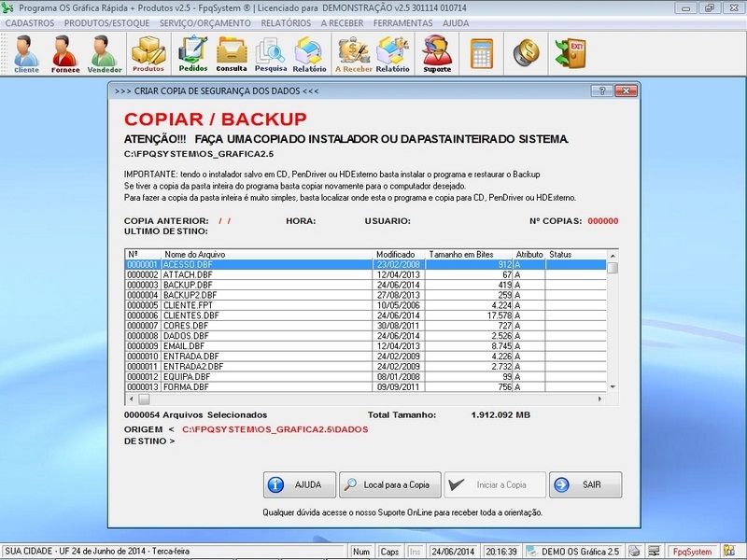Open the A RECEBER menu
Image resolution: width=747 pixels, height=560 pixels.
tap(342, 22)
